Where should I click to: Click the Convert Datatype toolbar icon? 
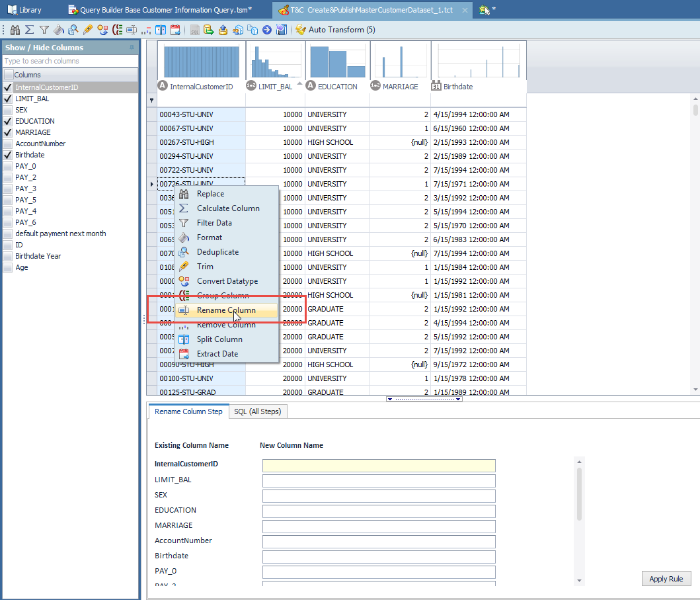coord(102,30)
